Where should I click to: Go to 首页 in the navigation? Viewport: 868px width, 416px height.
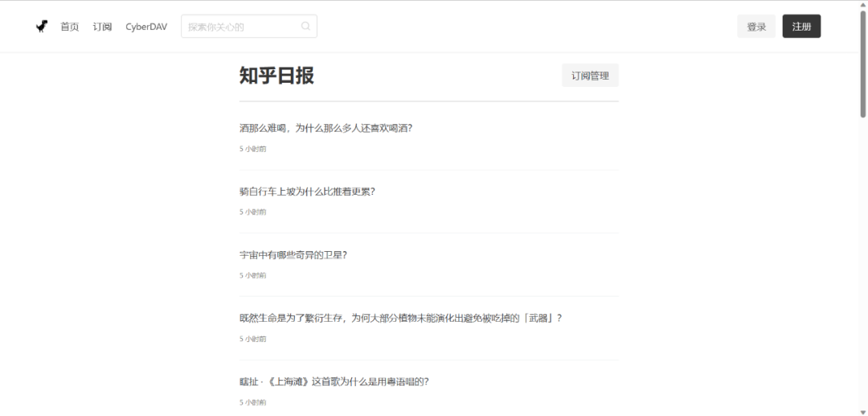(x=70, y=27)
